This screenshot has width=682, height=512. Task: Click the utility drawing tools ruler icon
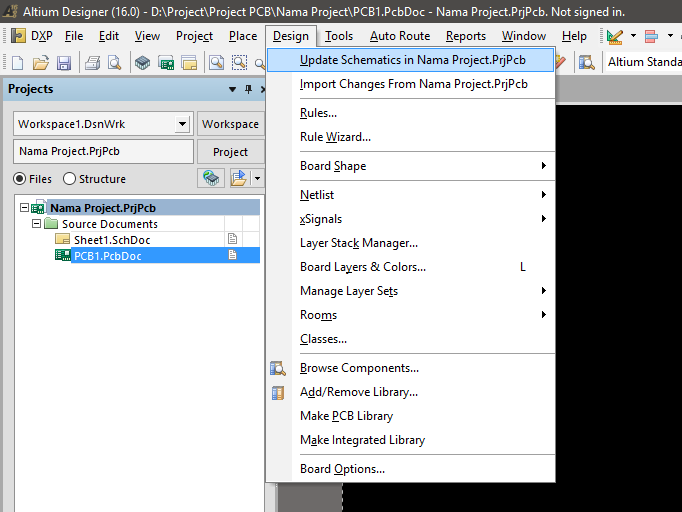[615, 37]
